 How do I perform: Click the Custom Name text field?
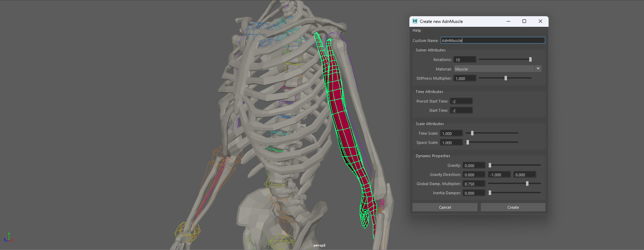tap(492, 41)
